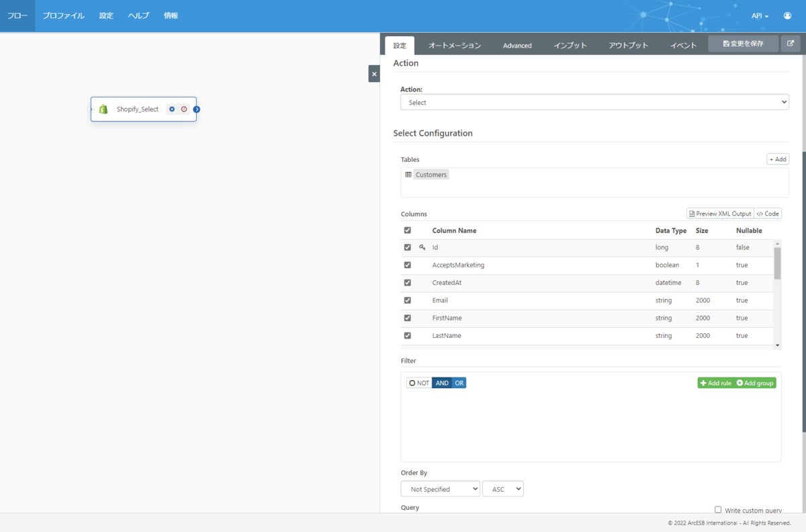Click the + Add tables button
Viewport: 806px width, 532px height.
coord(778,159)
